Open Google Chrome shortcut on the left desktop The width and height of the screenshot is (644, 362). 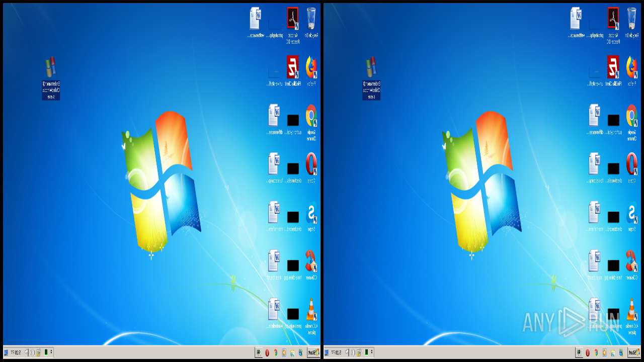tap(311, 122)
